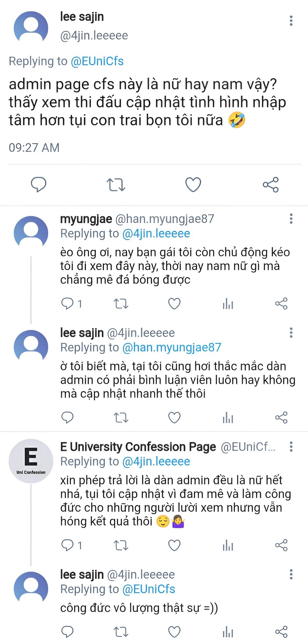View analytics for myungjae's reply
Image resolution: width=308 pixels, height=644 pixels.
point(228,304)
